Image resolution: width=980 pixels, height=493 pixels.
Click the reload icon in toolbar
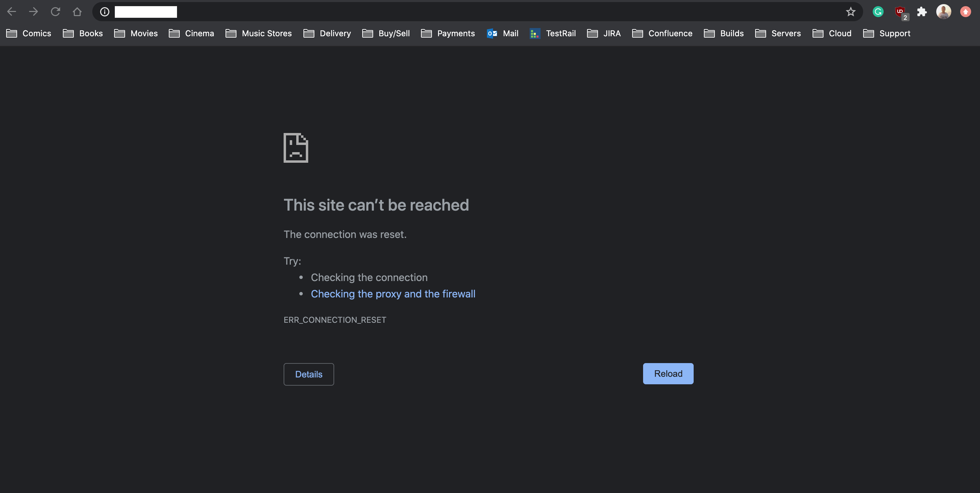coord(56,12)
